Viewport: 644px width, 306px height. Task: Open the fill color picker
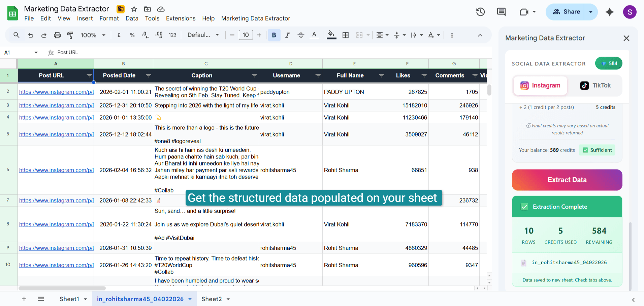[x=331, y=35]
